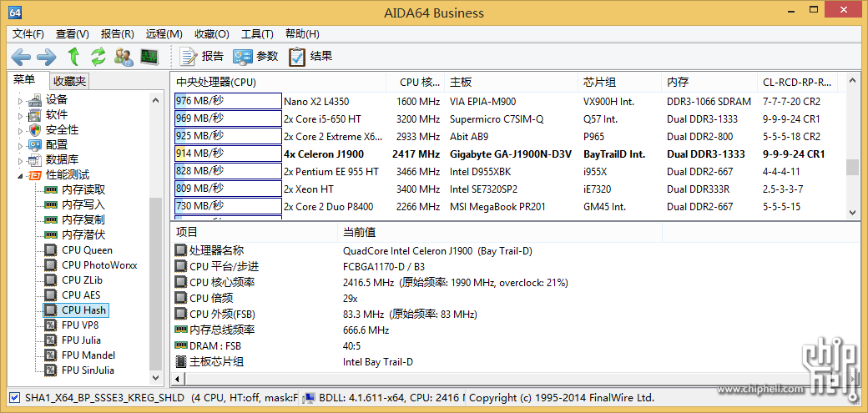Select CPU Queen benchmark
The image size is (868, 413).
(87, 250)
